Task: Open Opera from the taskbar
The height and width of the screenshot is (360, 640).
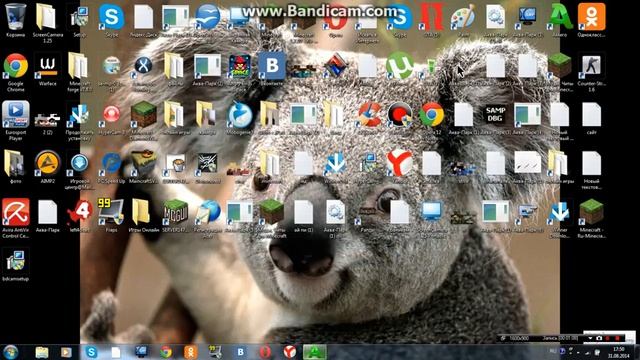Action: (265, 352)
